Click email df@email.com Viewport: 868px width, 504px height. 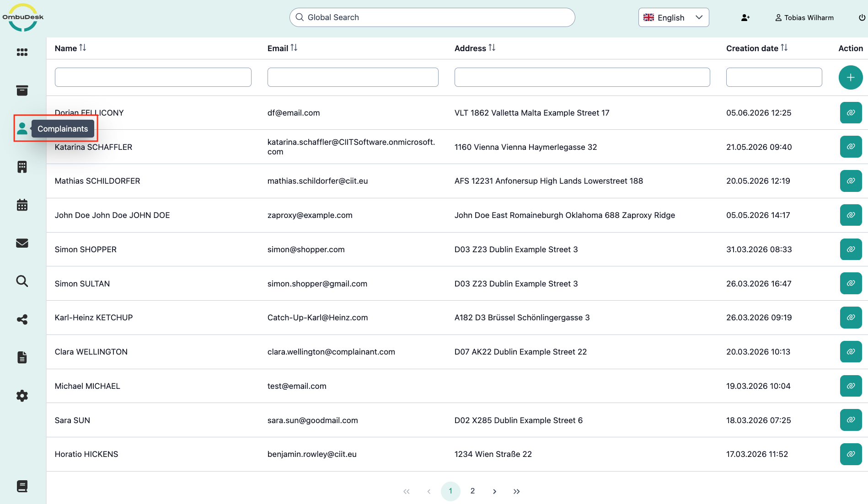(x=294, y=113)
